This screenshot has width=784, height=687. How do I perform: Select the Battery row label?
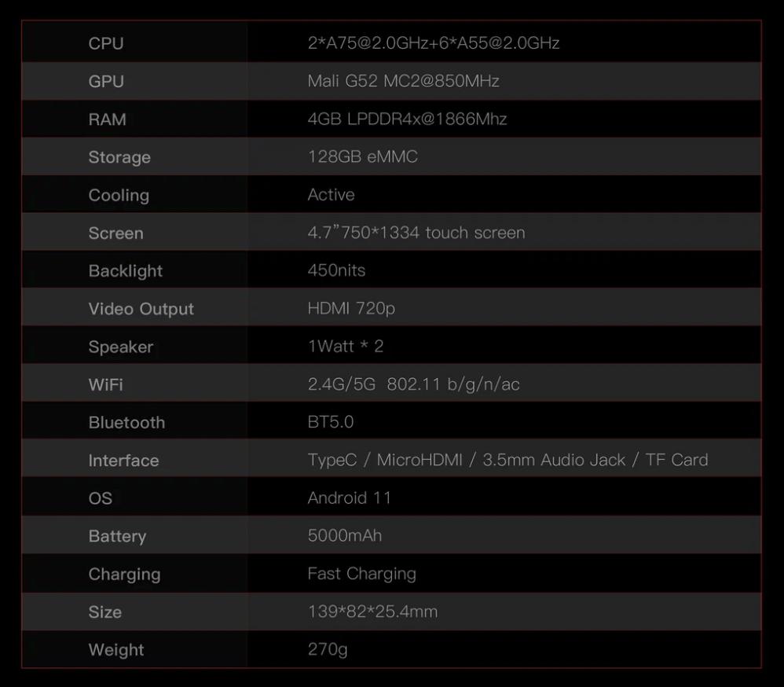[117, 536]
